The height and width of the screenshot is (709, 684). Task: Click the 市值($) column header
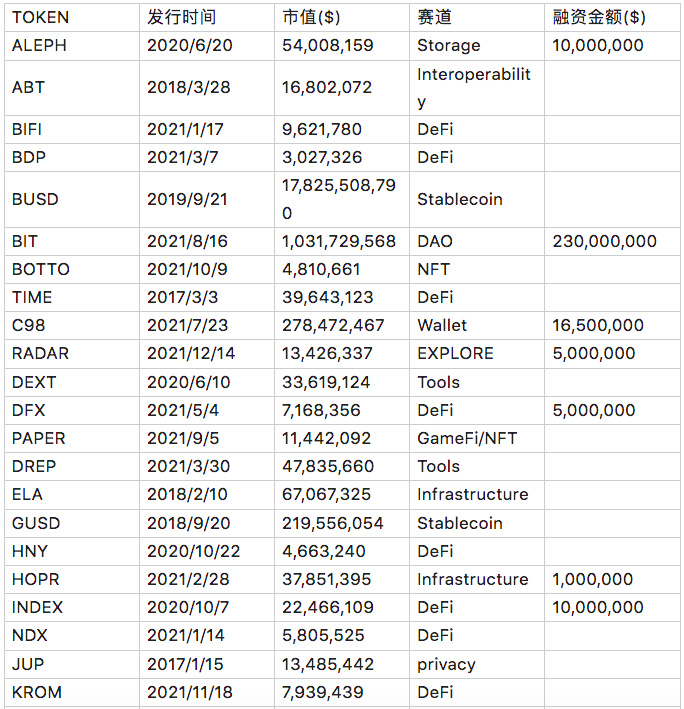(x=342, y=17)
